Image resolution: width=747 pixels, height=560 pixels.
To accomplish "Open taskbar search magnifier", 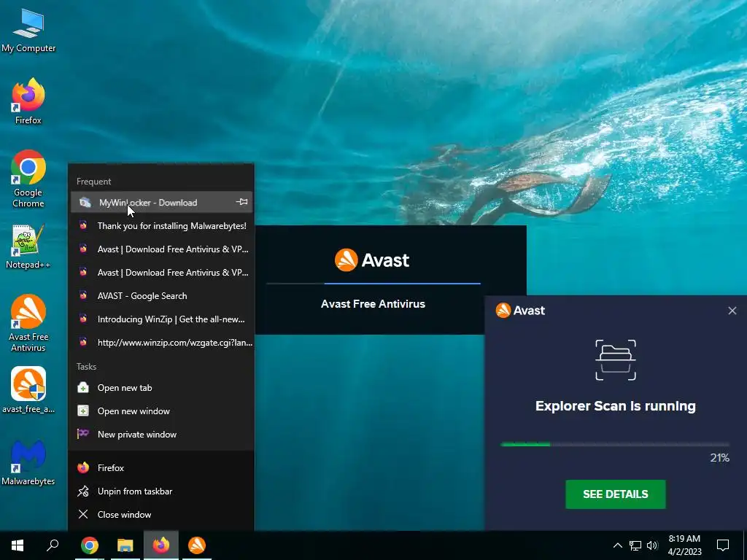I will point(53,545).
